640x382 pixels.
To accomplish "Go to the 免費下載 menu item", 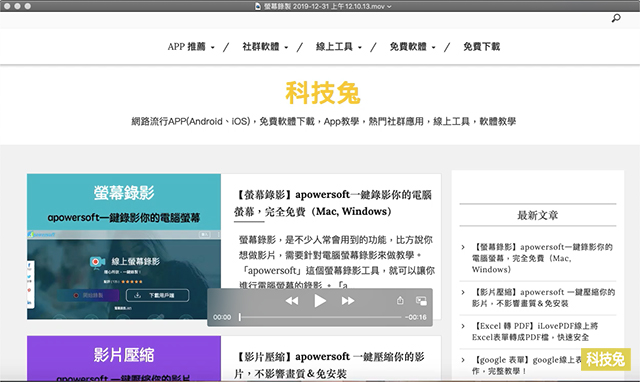I will click(481, 47).
